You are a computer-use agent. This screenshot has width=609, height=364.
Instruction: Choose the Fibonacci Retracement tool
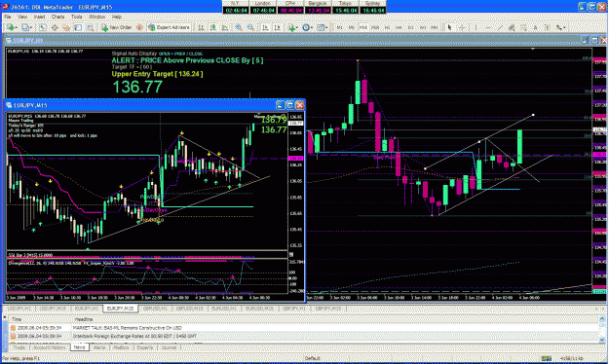click(x=523, y=27)
